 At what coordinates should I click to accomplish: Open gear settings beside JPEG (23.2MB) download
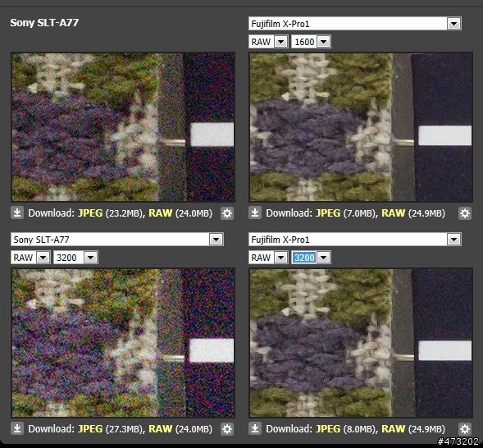click(227, 213)
